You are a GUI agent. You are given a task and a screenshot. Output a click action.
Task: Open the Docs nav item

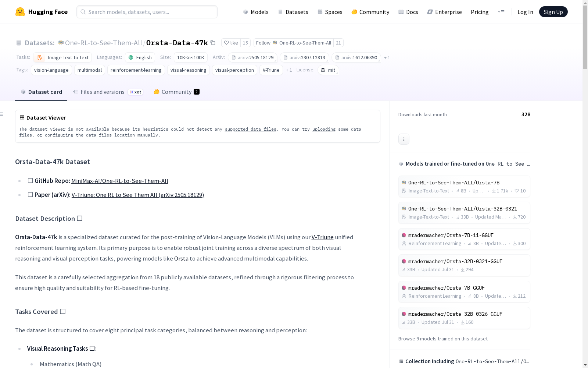point(408,12)
